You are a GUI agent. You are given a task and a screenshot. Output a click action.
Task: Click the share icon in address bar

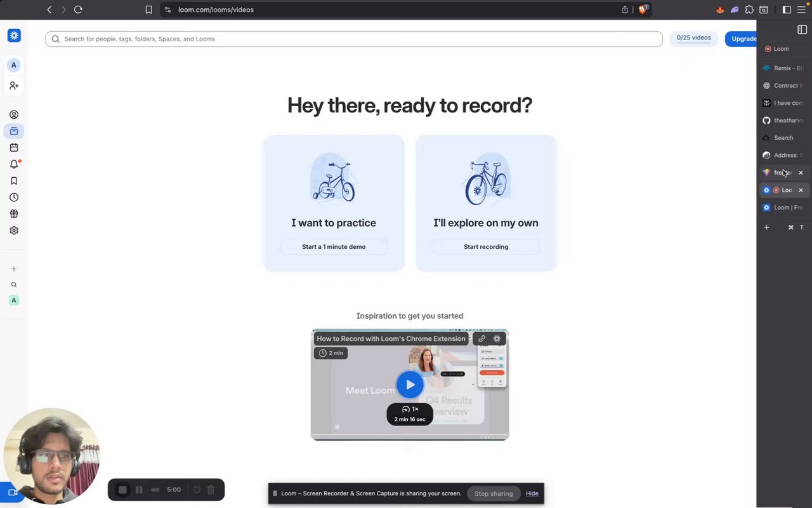pos(625,10)
